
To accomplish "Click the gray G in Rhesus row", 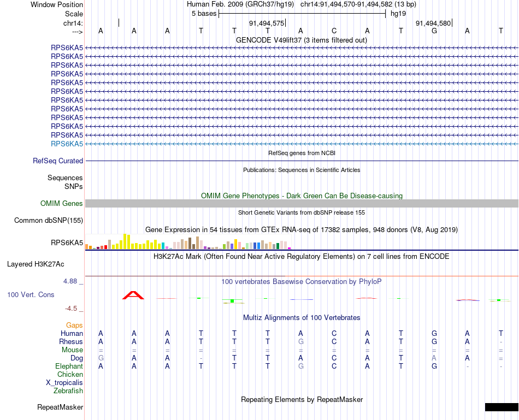I will (x=300, y=341).
